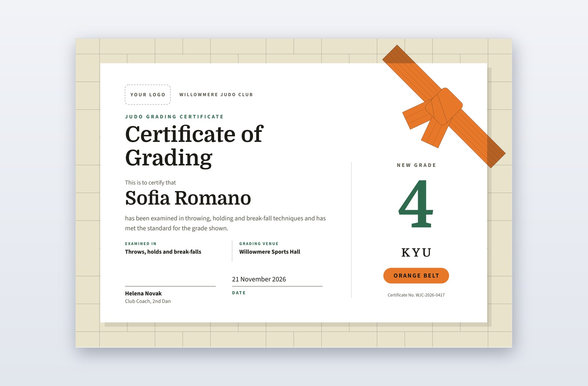Click 'Willowmere Sports Hall' venue text
Screen dimensions: 588x386
270,252
